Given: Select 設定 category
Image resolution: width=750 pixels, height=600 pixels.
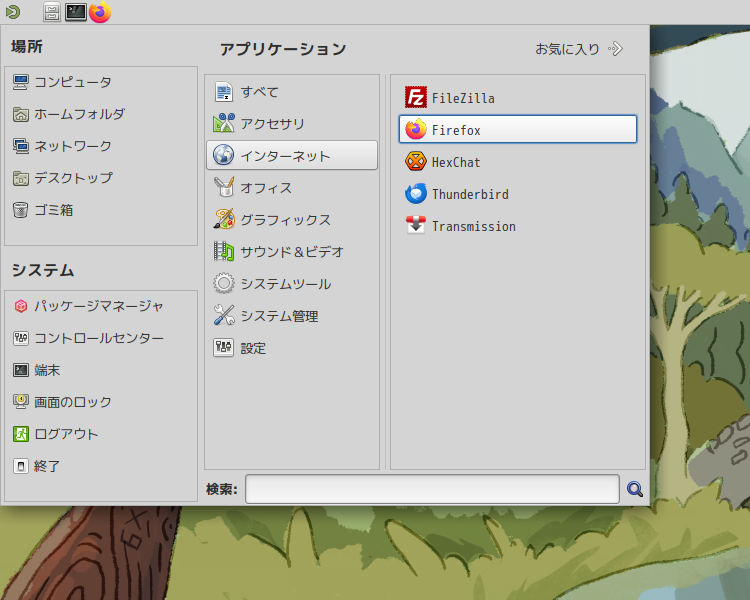Looking at the screenshot, I should [292, 348].
